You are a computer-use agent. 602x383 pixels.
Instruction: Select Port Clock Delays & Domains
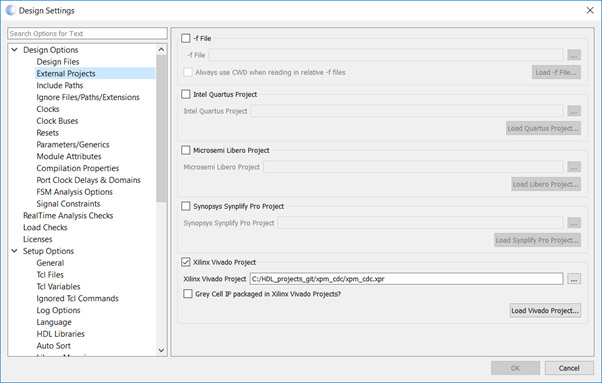[x=89, y=180]
